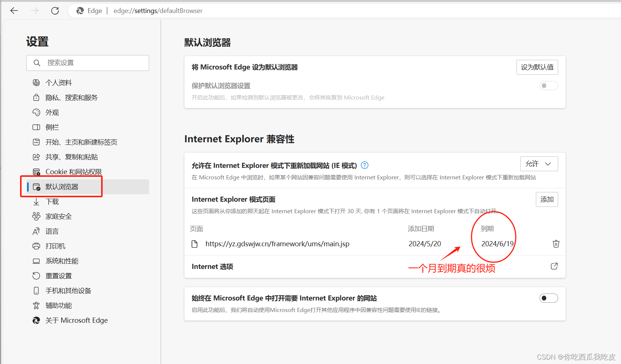Click the 添加日期 value 2024/5/20
The width and height of the screenshot is (621, 364).
point(425,244)
